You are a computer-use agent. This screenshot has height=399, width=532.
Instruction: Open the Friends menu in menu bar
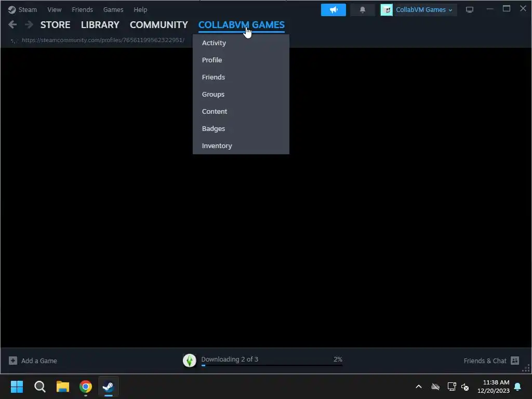(83, 10)
